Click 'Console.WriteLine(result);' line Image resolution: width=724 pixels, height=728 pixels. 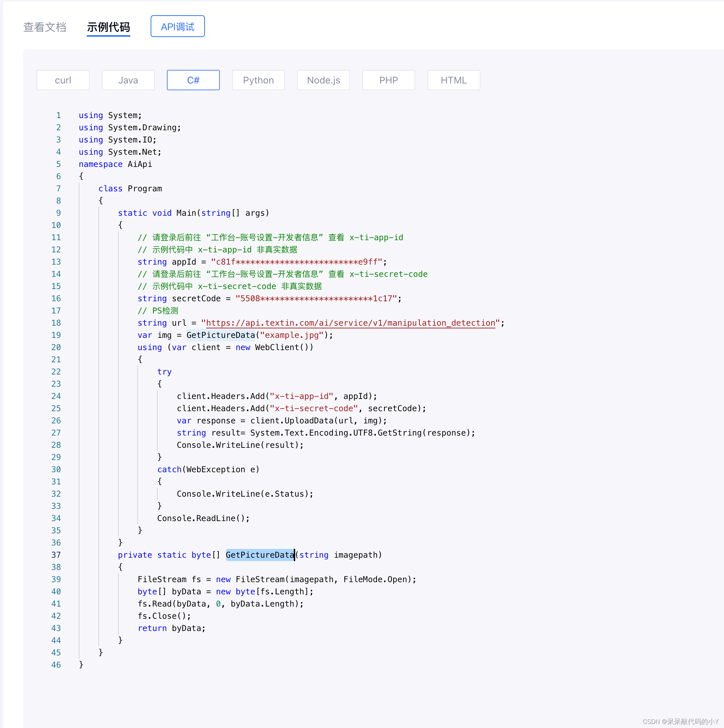[x=240, y=445]
